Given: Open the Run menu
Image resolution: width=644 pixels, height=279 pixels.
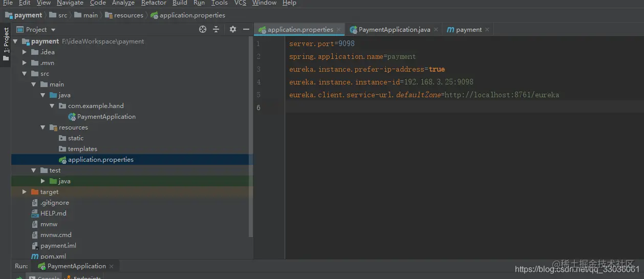Looking at the screenshot, I should [x=199, y=3].
